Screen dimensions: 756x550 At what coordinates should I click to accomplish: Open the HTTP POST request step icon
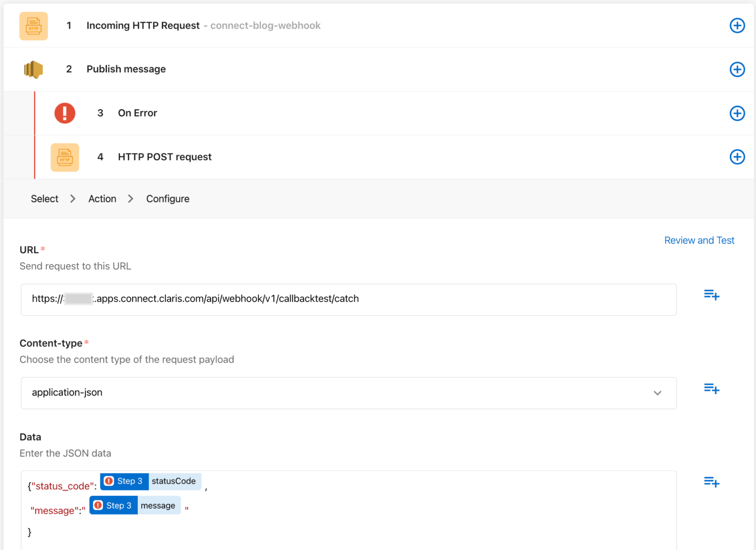64,157
